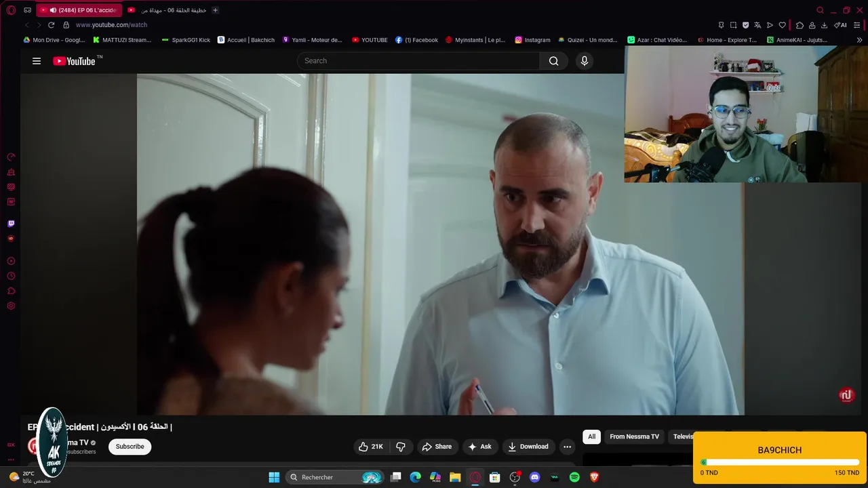Click the video player frame
Viewport: 868px width, 488px height.
[x=440, y=244]
